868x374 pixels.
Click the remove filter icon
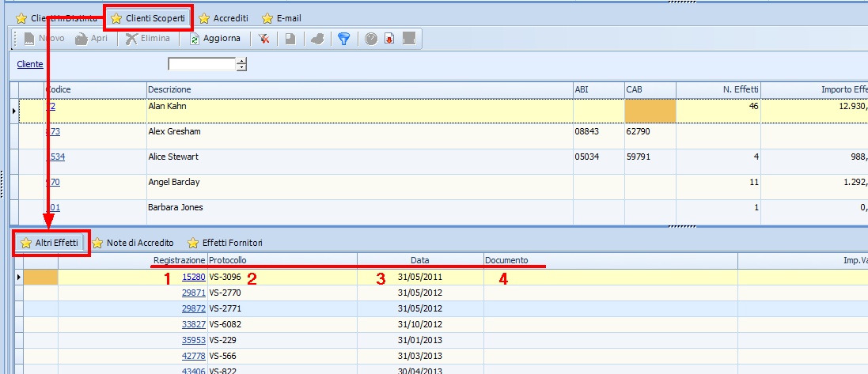[x=263, y=38]
